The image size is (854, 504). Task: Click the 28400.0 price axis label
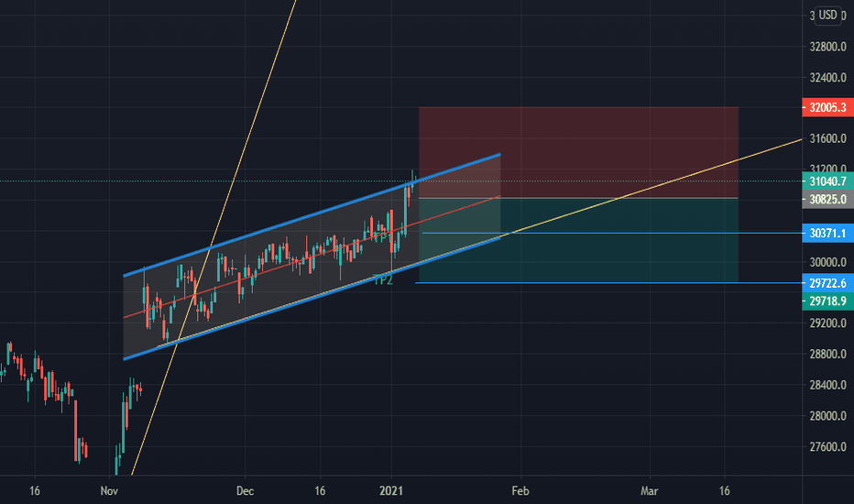[x=827, y=385]
